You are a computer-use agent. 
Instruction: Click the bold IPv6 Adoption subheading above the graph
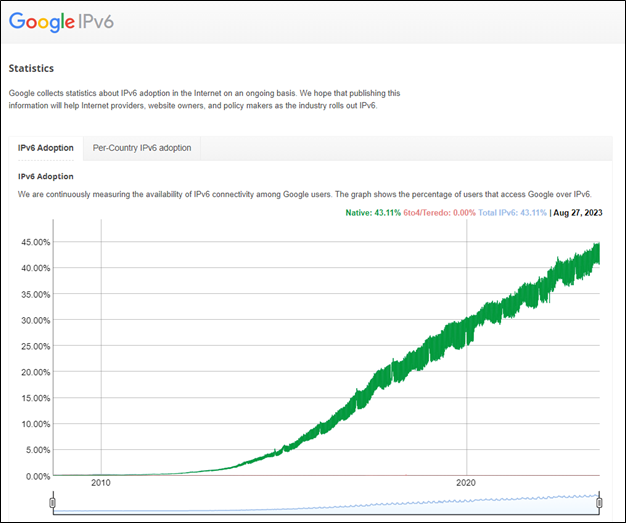[46, 176]
